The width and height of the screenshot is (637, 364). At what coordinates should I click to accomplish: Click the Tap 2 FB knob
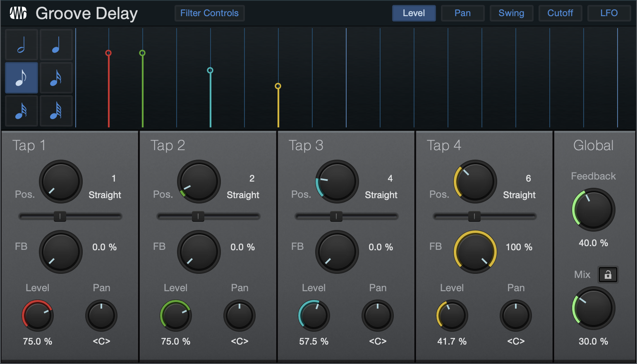click(x=199, y=252)
